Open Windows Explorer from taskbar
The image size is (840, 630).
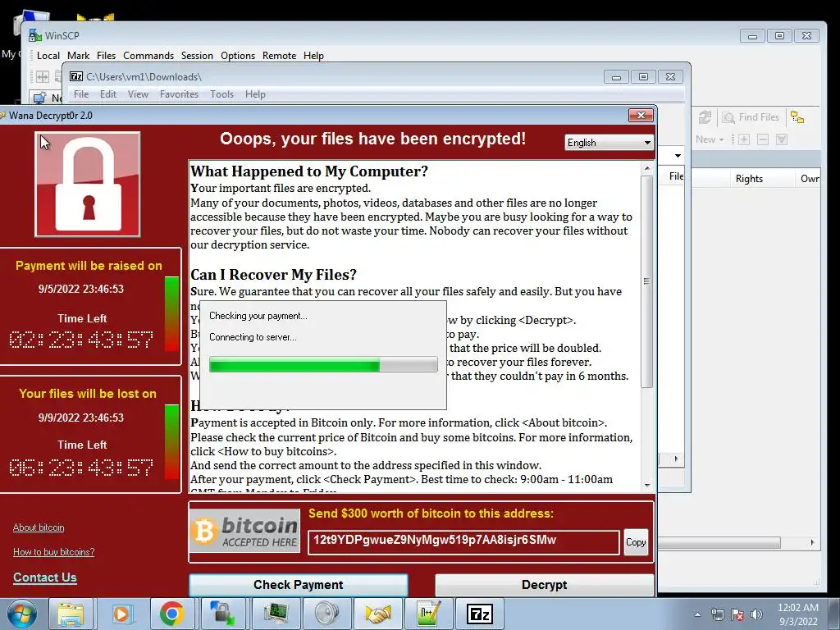click(71, 614)
